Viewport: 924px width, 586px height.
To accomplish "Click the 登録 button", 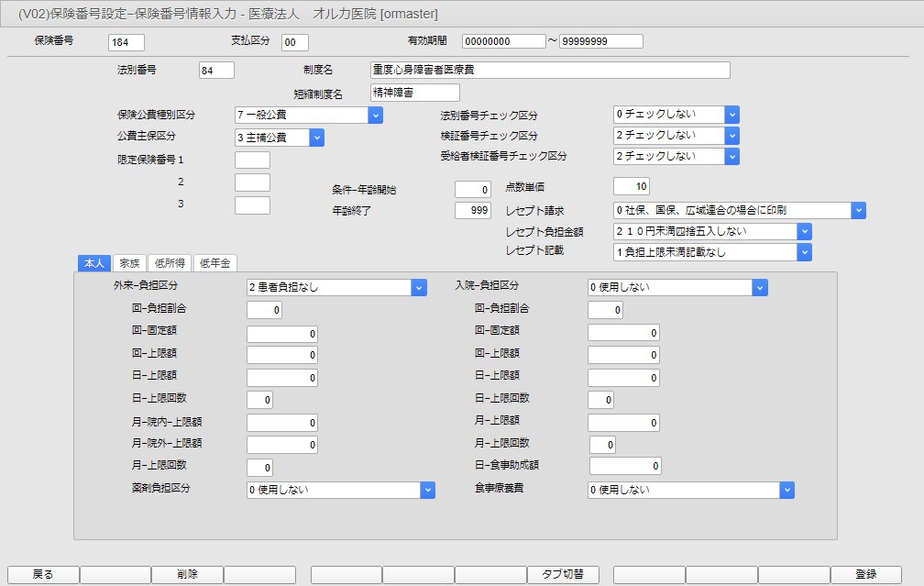I will (865, 574).
